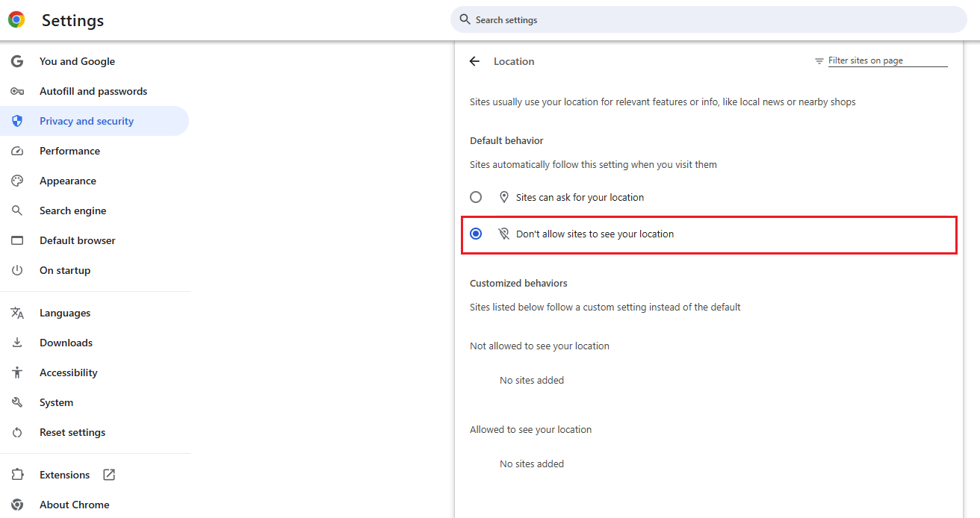Click the 'Filter sites on page' field

[887, 60]
